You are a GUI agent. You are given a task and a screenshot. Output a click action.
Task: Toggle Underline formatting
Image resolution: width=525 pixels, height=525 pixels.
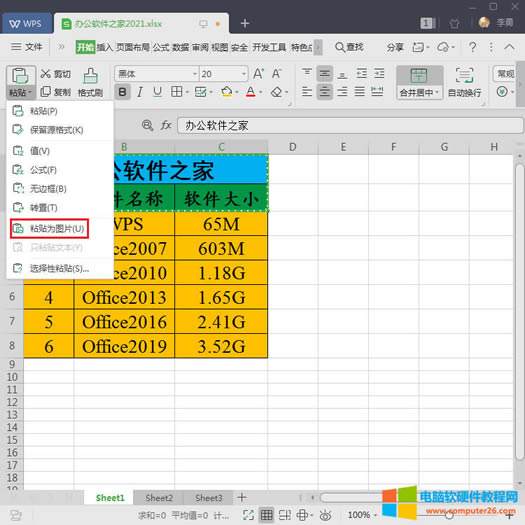pyautogui.click(x=157, y=92)
